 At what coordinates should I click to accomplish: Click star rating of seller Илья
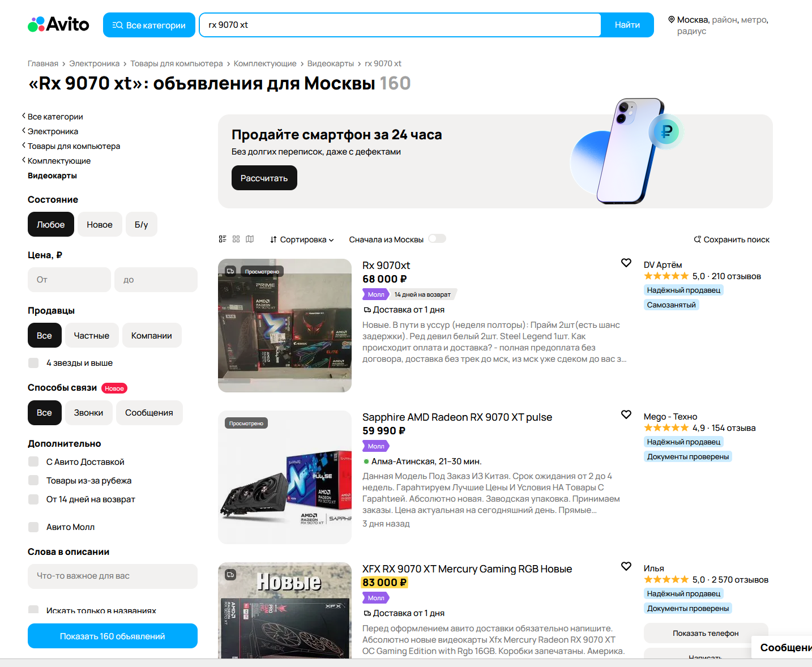(x=666, y=580)
